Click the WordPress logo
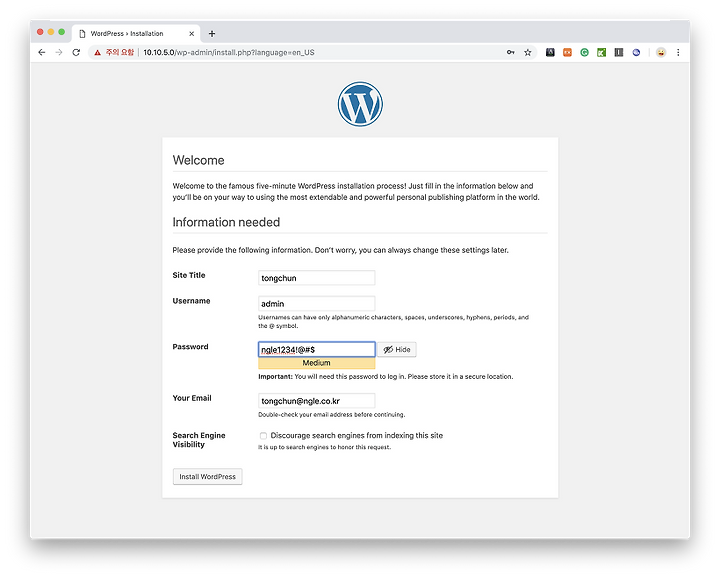This screenshot has width=720, height=578. pyautogui.click(x=360, y=104)
